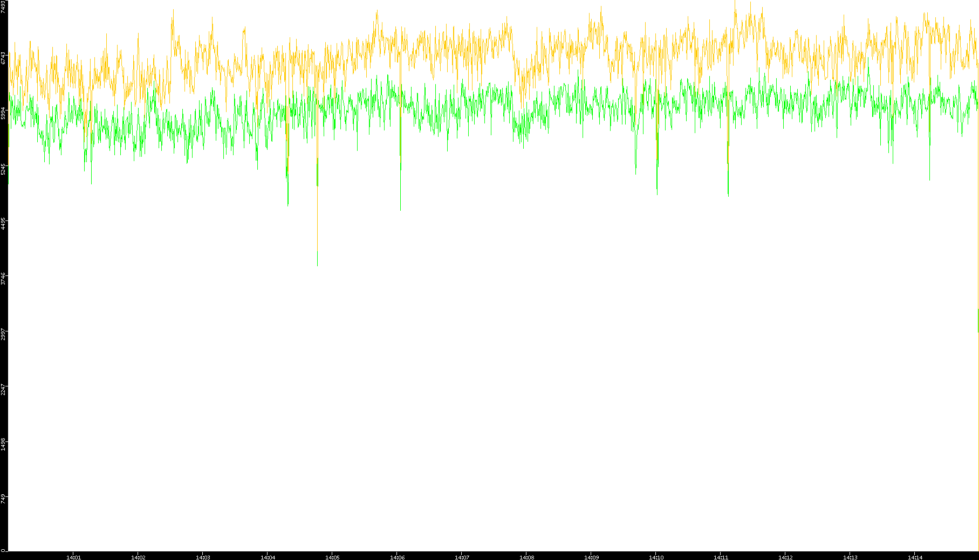Select the 4495 vertical axis label

[x=4, y=223]
